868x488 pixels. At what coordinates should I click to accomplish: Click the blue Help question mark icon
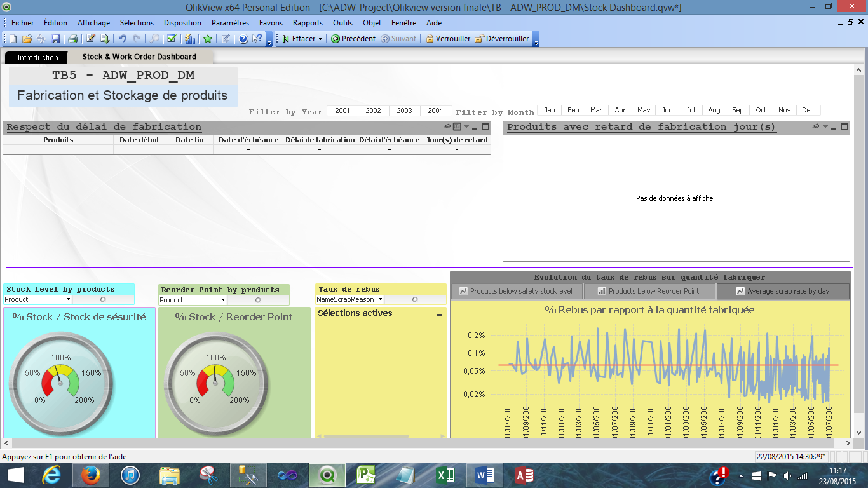point(243,39)
